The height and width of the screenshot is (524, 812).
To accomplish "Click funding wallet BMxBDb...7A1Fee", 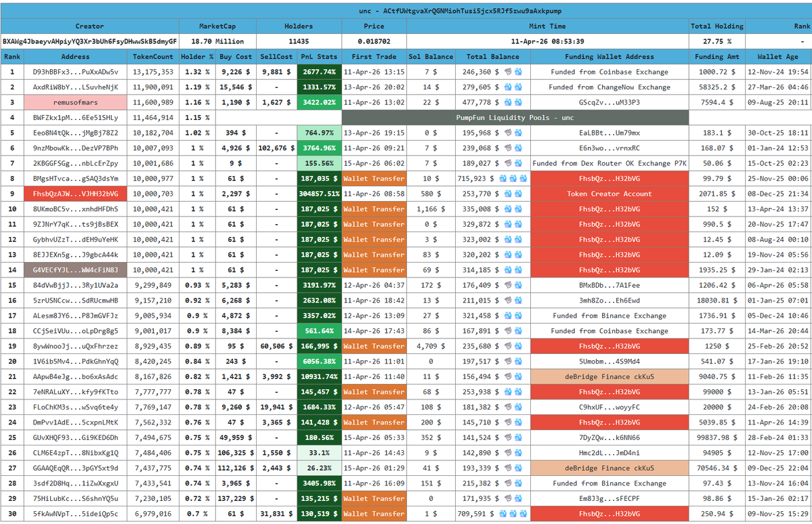I will tap(610, 285).
